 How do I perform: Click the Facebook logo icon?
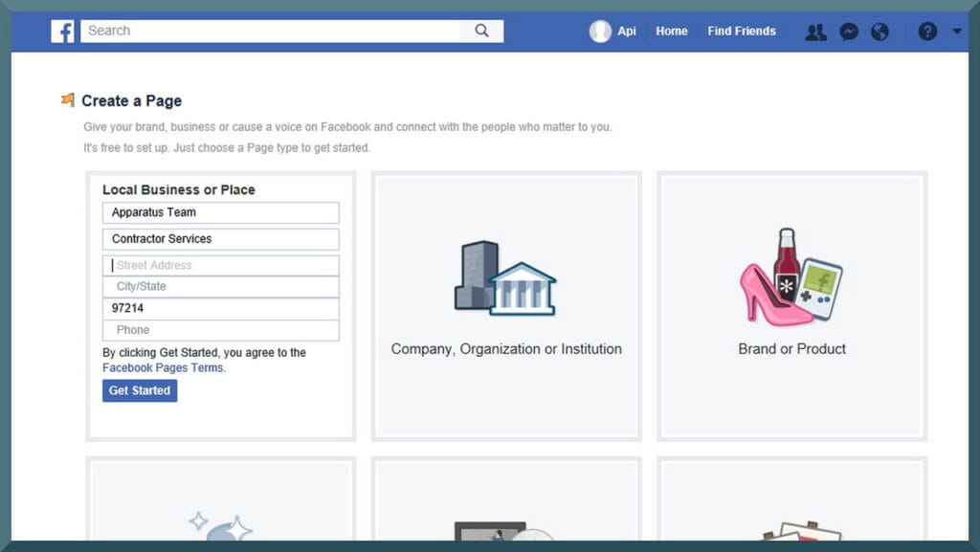(x=62, y=32)
